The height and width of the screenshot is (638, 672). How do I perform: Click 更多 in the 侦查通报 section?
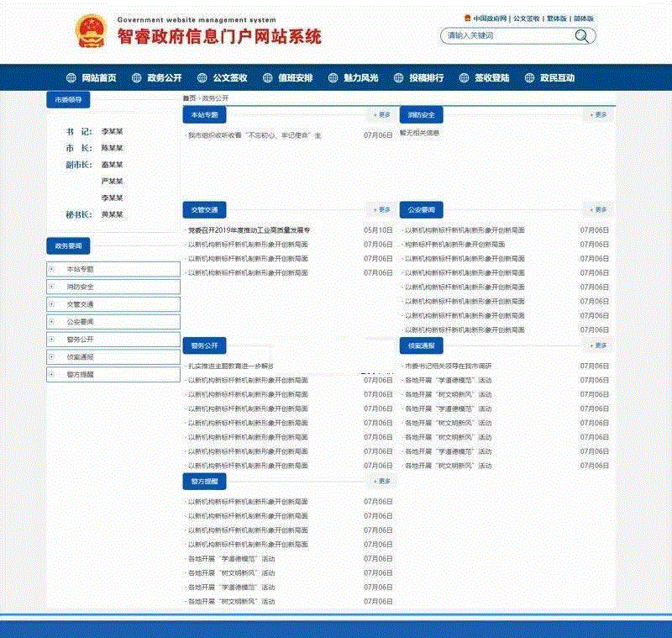click(x=599, y=345)
